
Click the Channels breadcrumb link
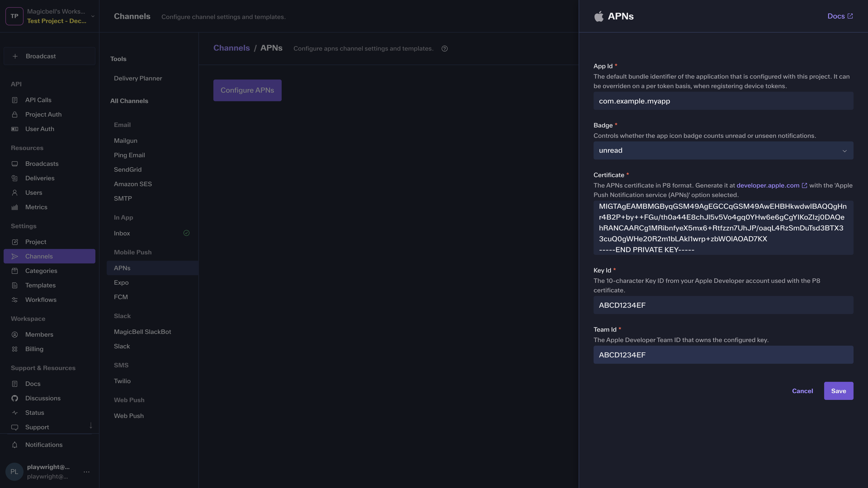coord(231,48)
